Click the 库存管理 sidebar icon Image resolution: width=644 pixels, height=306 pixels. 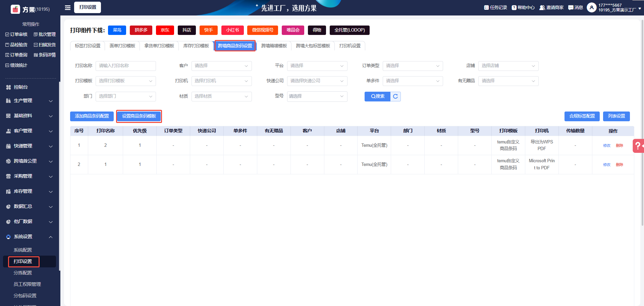(8, 191)
